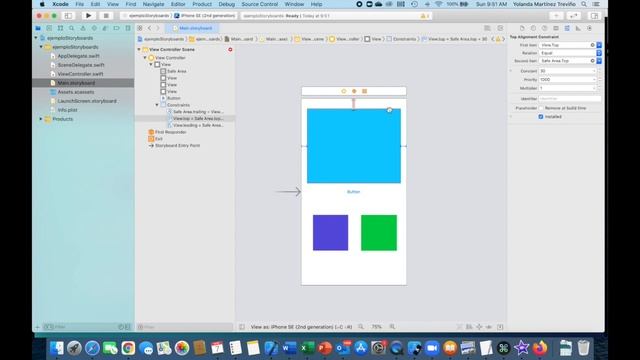Open the Priority value dropdown arrow
The image size is (640, 360).
[594, 80]
